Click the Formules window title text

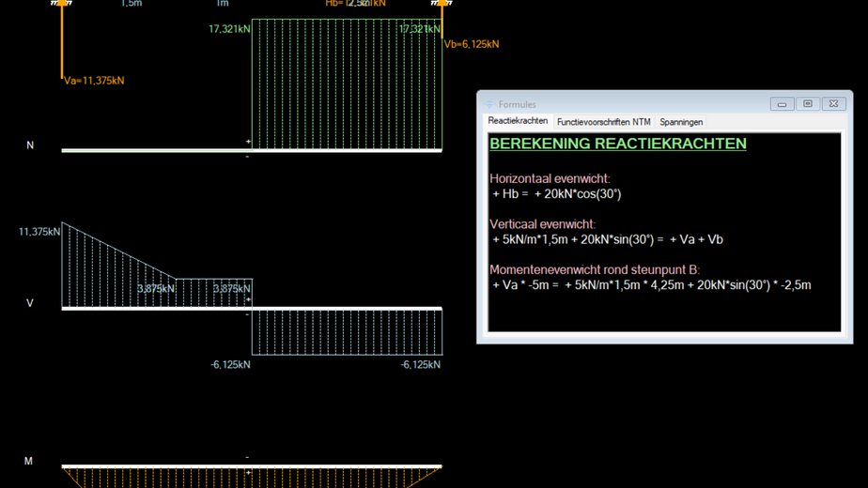[517, 104]
